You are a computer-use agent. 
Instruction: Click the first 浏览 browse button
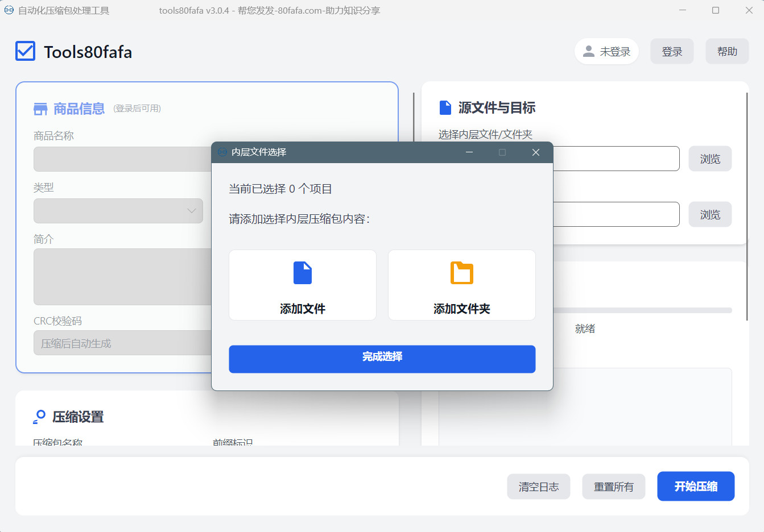point(710,159)
